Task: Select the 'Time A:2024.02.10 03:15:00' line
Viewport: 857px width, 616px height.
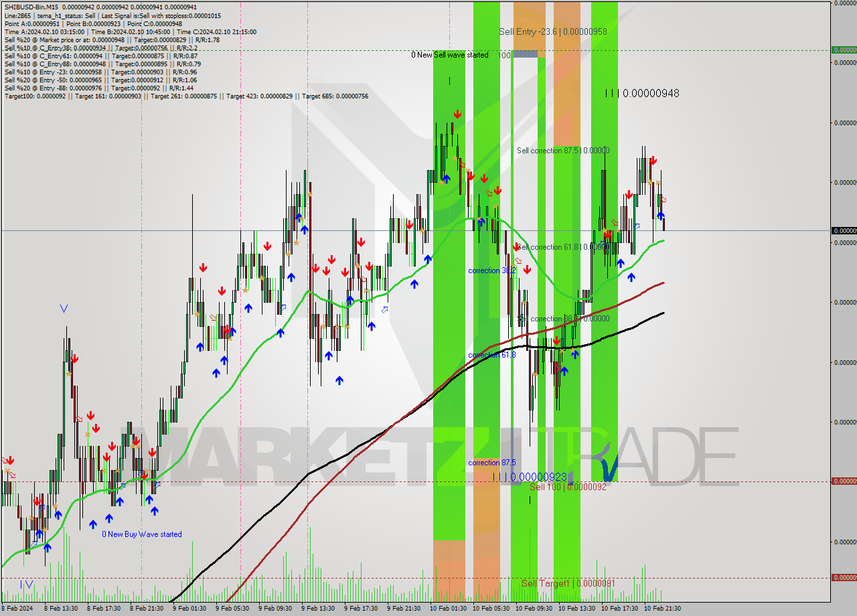Action: point(130,31)
